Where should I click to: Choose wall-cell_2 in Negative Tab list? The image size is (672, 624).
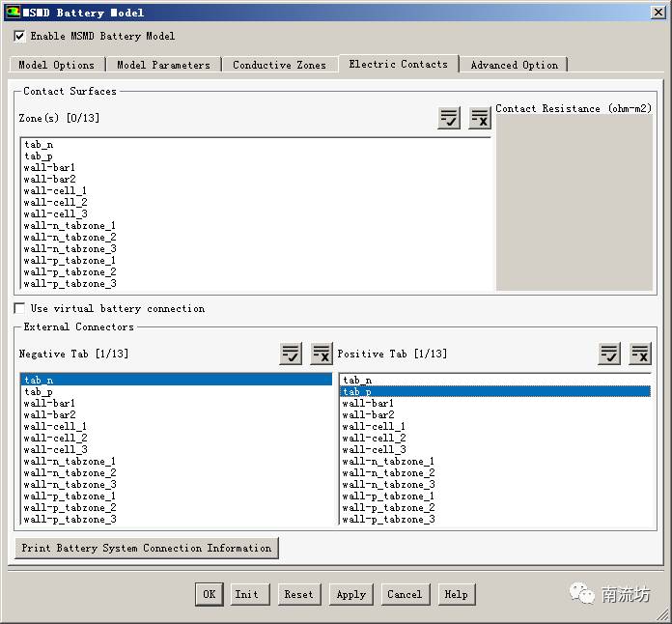click(55, 438)
